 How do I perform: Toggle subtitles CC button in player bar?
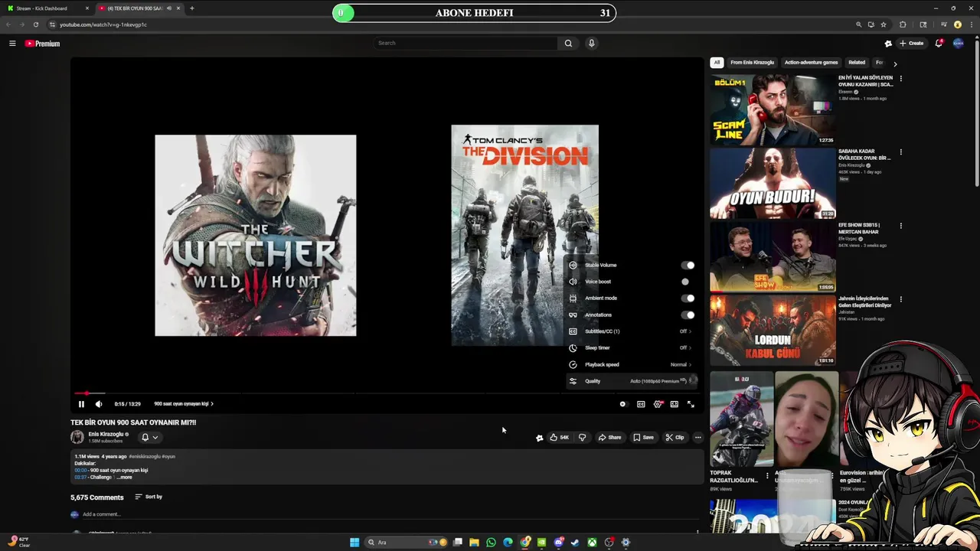[x=641, y=404]
